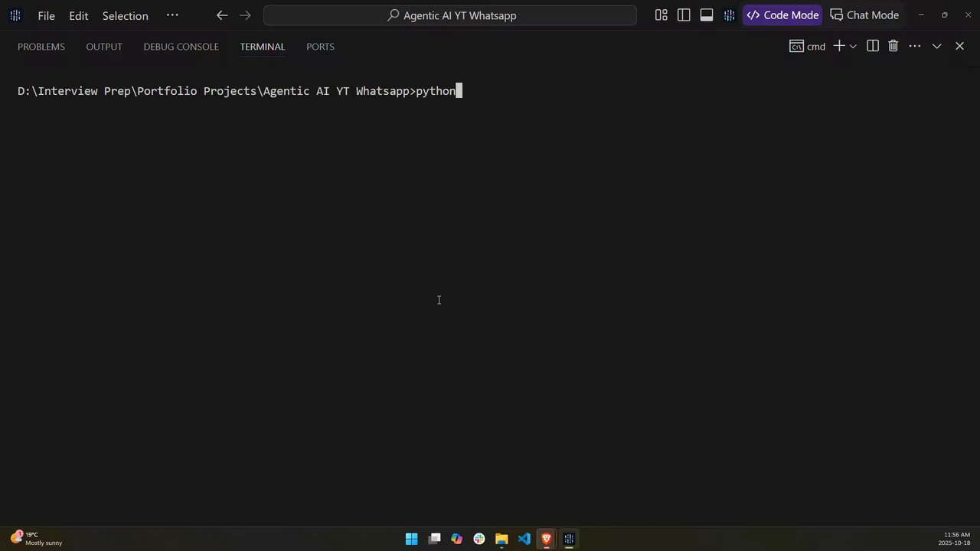Toggle the primary sidebar visibility
The height and width of the screenshot is (551, 980).
(684, 15)
